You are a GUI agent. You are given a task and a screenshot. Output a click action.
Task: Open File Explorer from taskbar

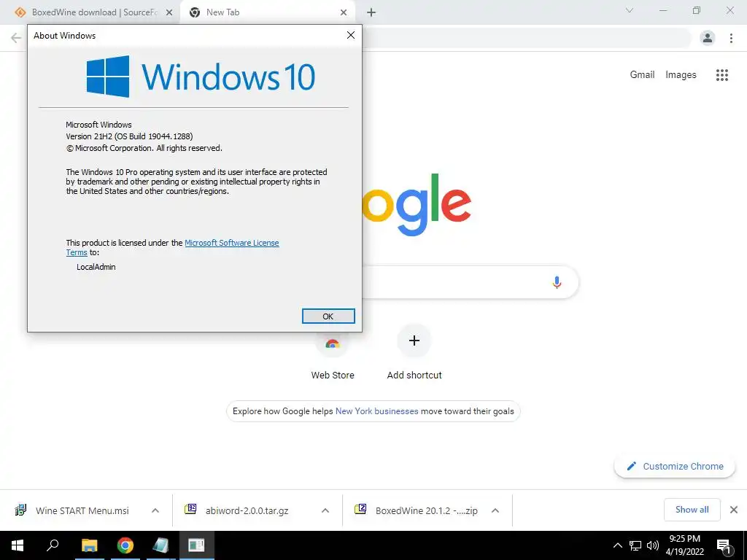(89, 545)
